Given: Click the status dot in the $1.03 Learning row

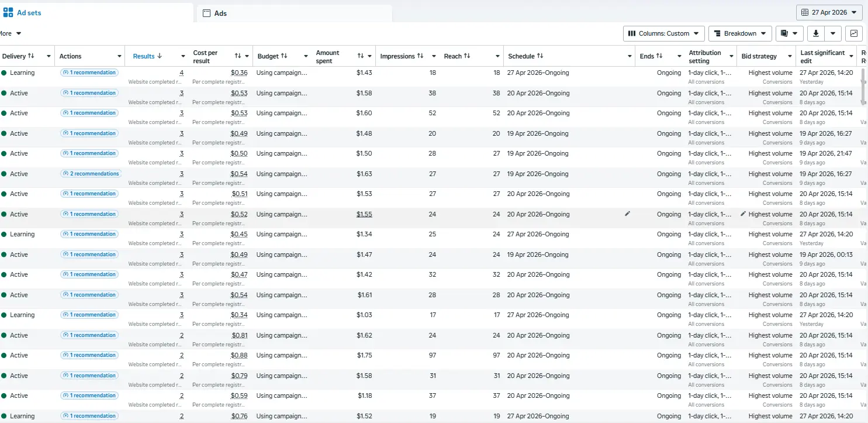Looking at the screenshot, I should click(x=4, y=315).
